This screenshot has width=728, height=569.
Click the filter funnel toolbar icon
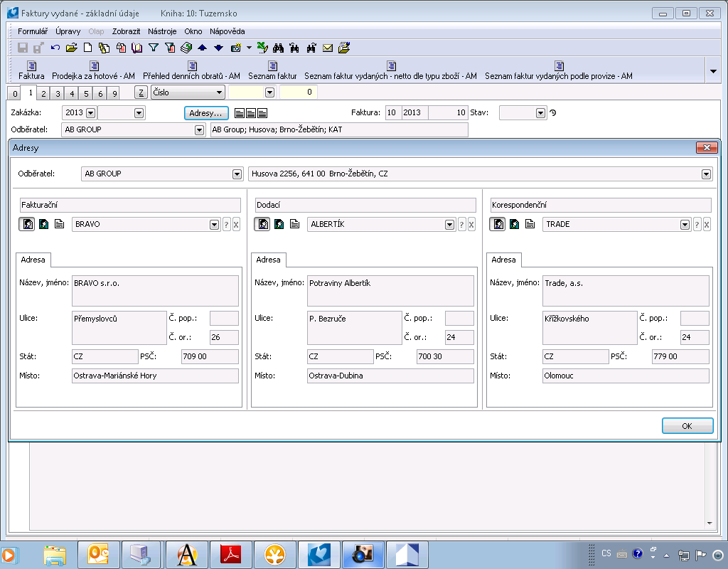point(153,48)
